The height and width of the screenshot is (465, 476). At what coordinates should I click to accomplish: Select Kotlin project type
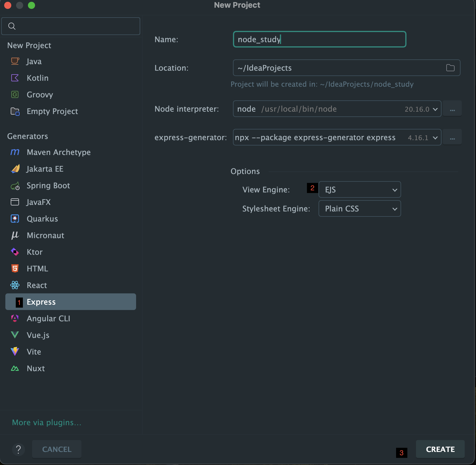(x=71, y=78)
